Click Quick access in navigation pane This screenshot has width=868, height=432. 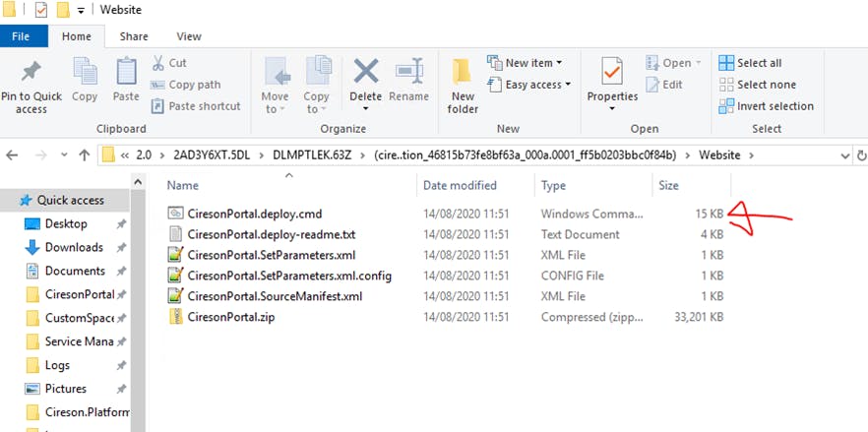point(65,201)
